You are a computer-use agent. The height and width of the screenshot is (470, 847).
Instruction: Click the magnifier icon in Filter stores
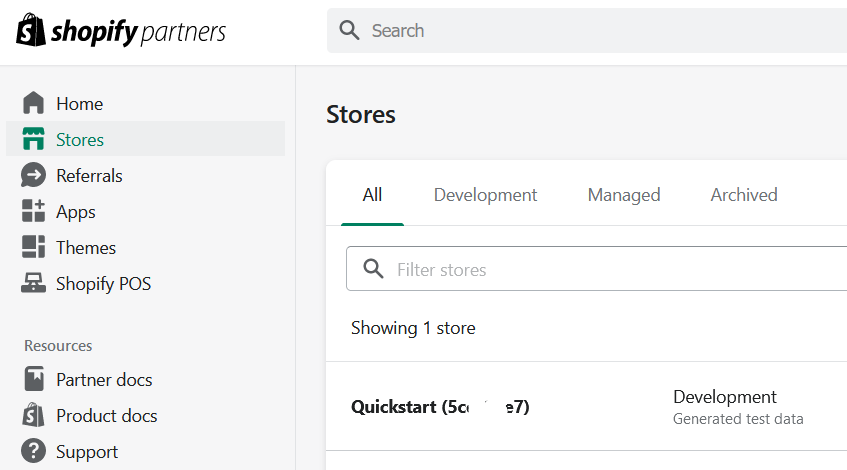[374, 270]
